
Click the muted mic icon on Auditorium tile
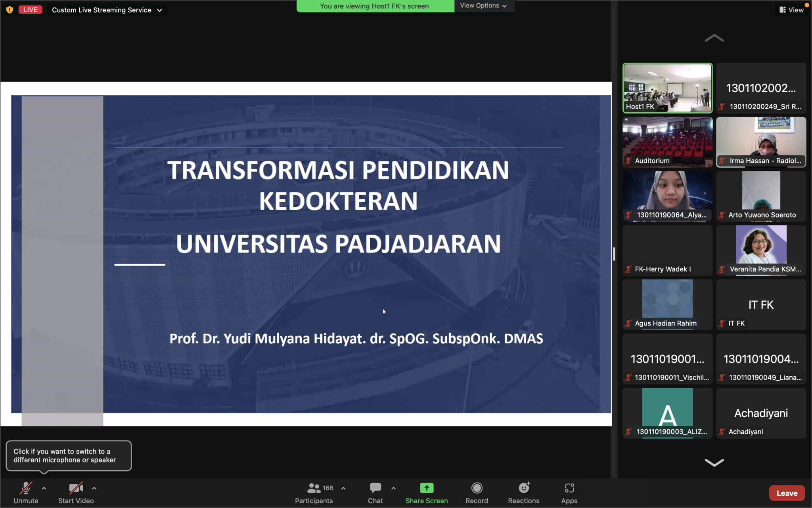(628, 161)
